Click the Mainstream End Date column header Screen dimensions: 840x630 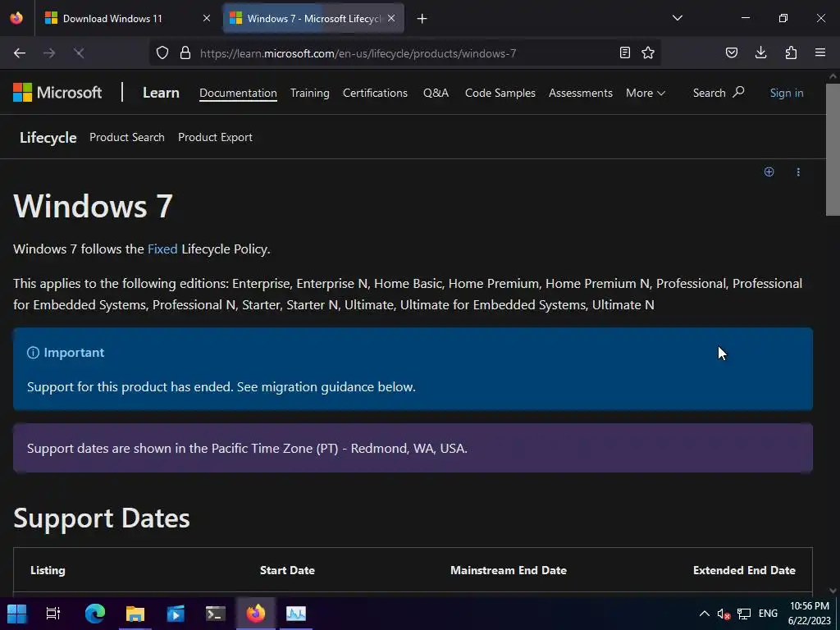coord(509,570)
